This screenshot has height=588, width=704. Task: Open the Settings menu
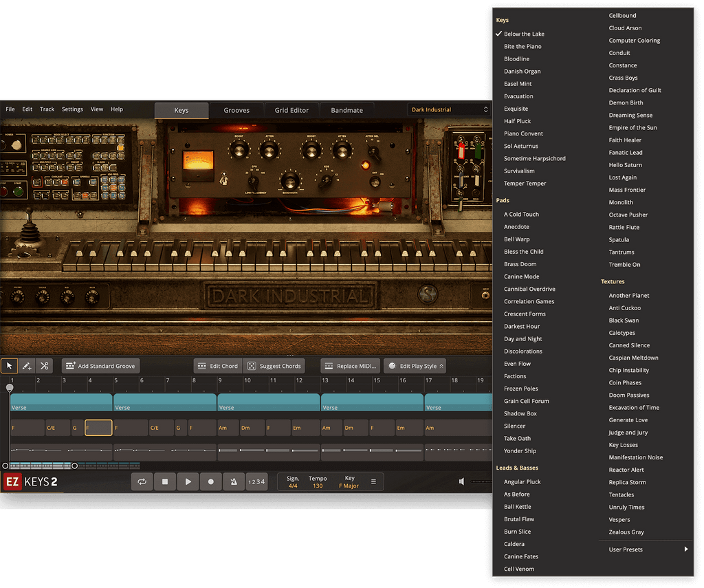click(x=72, y=109)
